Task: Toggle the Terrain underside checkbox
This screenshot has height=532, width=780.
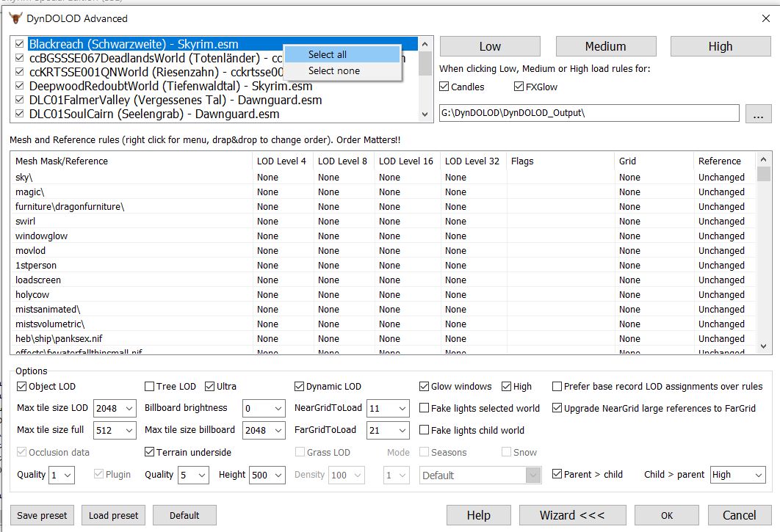Action: coord(149,452)
